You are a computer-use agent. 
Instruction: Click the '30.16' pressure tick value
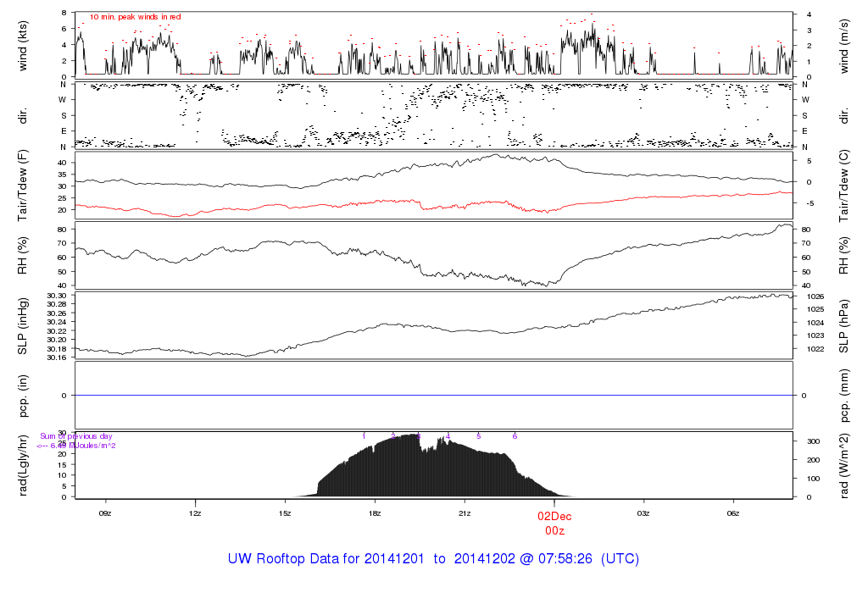pyautogui.click(x=57, y=357)
